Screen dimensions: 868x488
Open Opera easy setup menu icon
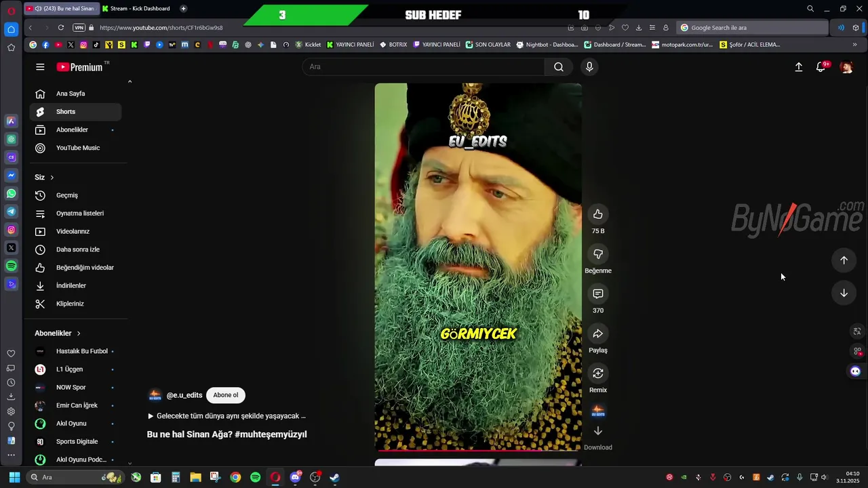(652, 28)
